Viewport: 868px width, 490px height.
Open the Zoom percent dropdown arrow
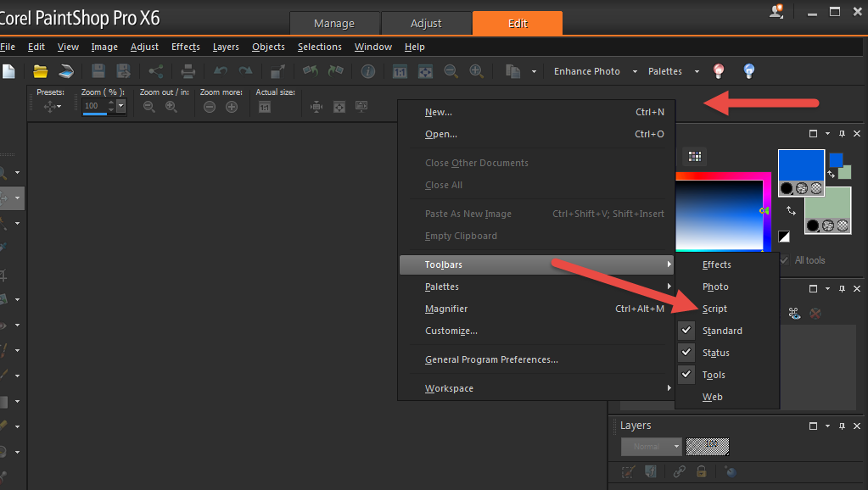[121, 107]
